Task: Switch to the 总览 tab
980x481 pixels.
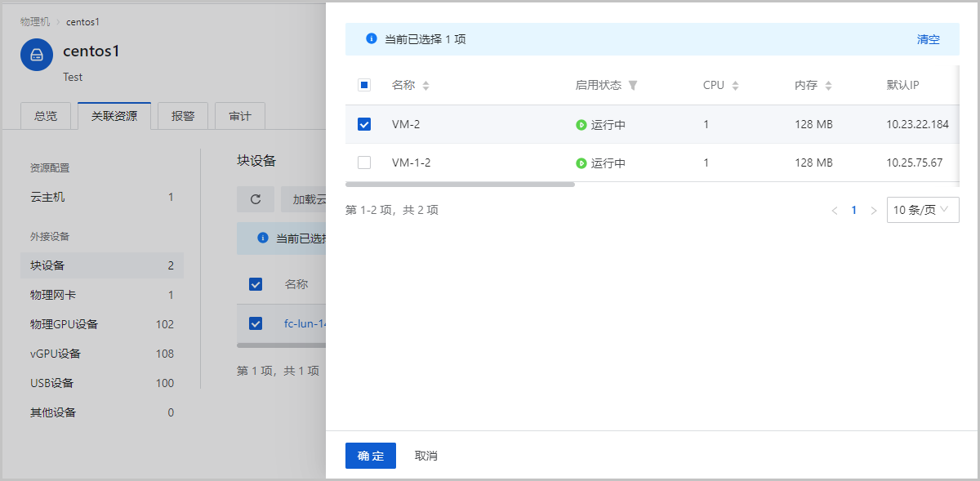Action: pos(46,116)
